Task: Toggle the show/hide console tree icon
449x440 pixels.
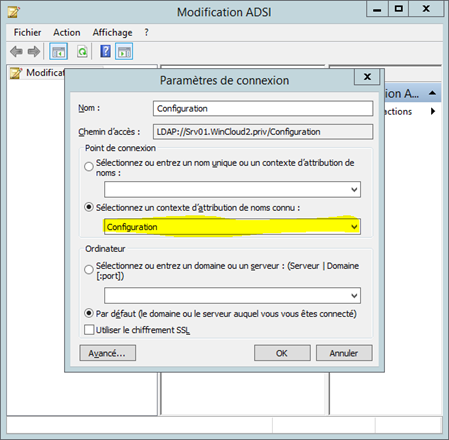Action: [59, 52]
